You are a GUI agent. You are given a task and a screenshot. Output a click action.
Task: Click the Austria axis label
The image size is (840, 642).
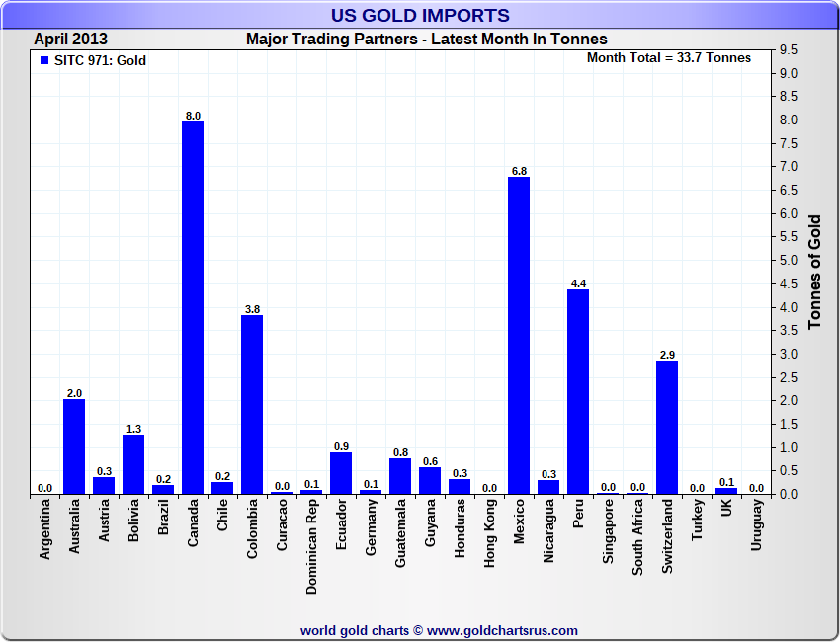point(104,520)
